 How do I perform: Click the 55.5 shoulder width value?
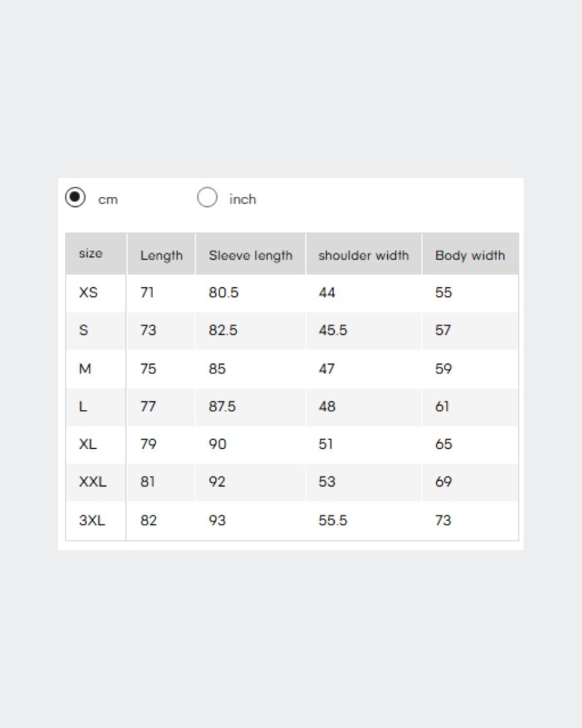pyautogui.click(x=333, y=520)
